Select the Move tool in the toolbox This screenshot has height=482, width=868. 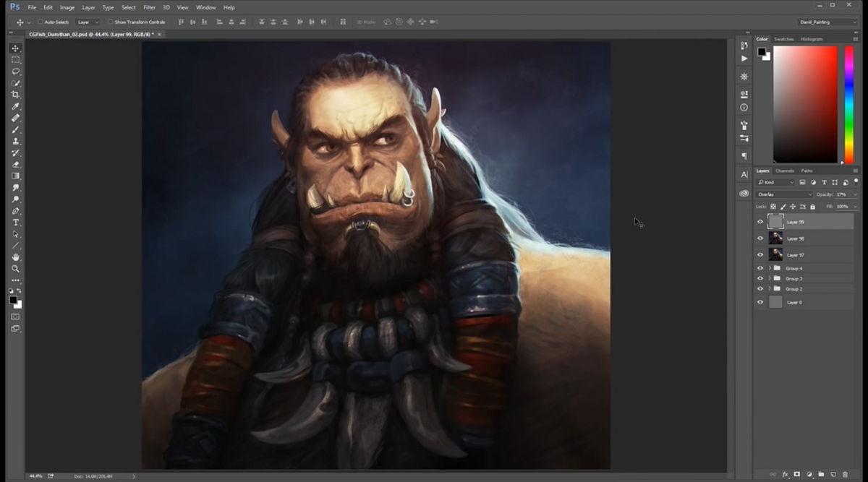(16, 48)
